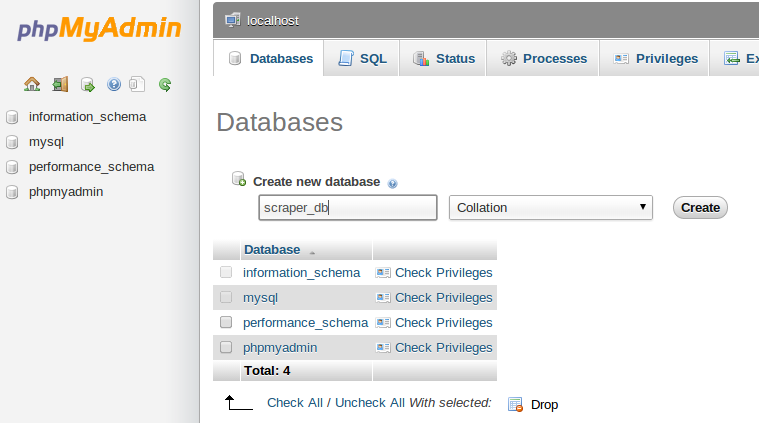Check Privileges for performance_schema
759x423 pixels.
click(443, 323)
